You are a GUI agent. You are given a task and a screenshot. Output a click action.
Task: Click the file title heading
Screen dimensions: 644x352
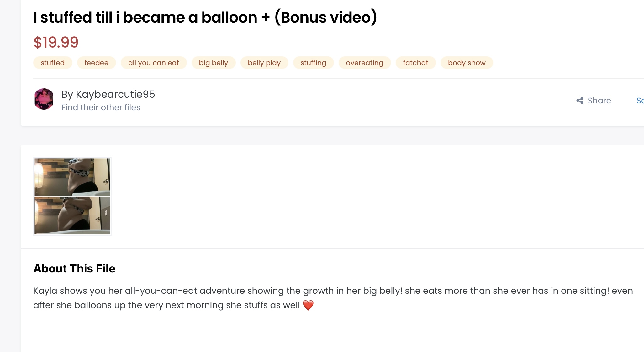click(205, 17)
